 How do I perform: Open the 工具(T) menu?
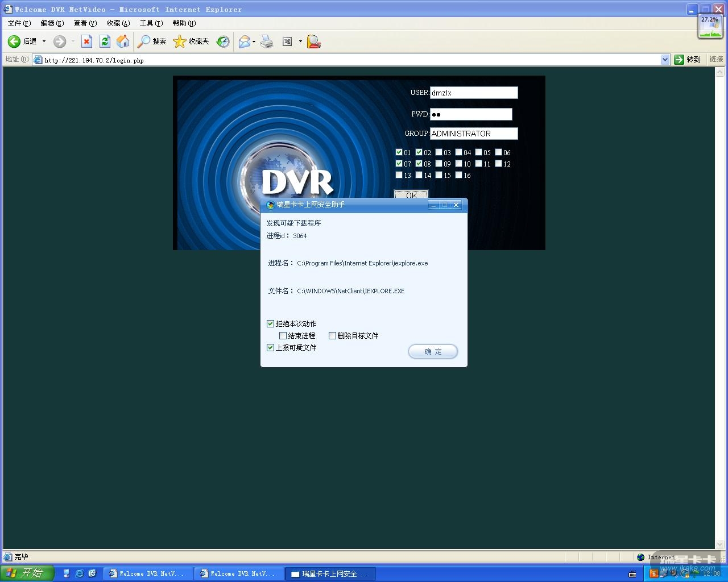(x=151, y=23)
